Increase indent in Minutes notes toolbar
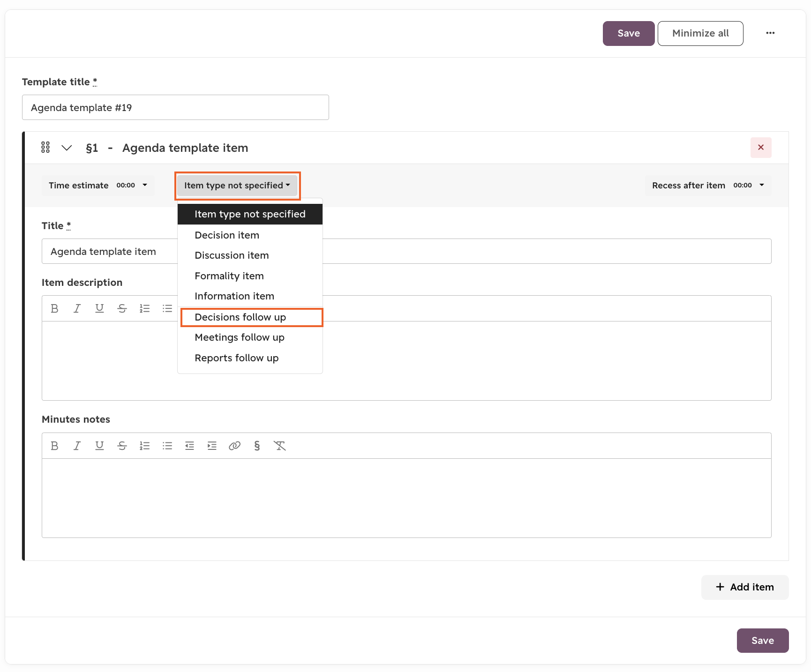 coord(212,446)
